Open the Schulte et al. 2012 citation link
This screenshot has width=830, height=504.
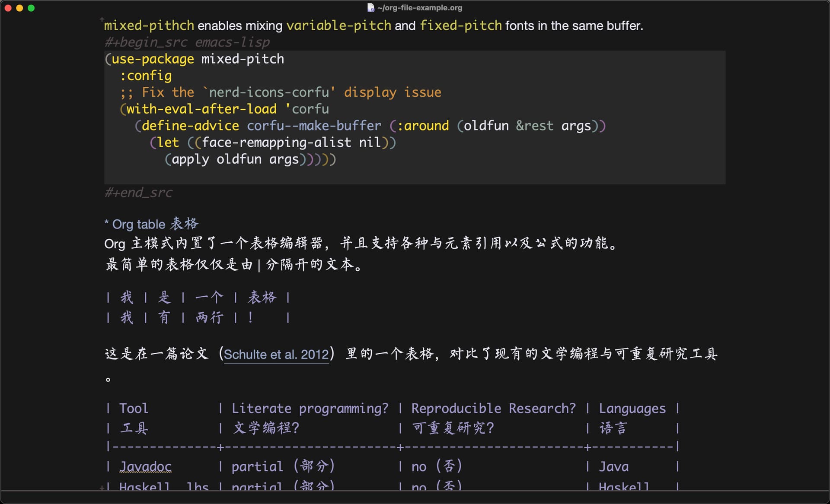pyautogui.click(x=276, y=355)
